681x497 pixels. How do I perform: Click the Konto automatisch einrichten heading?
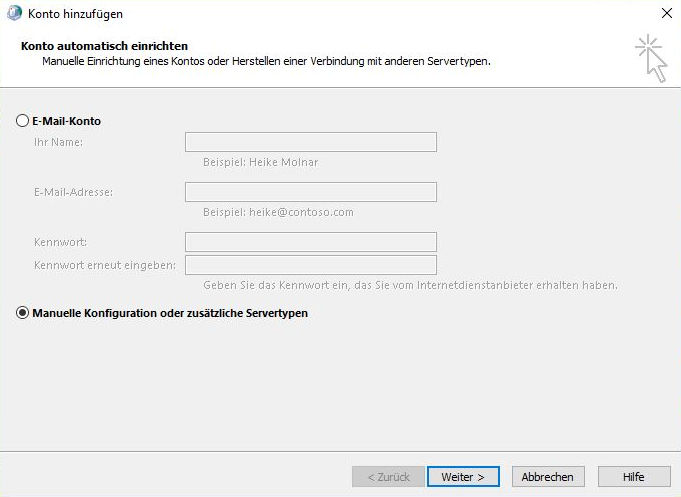tap(104, 46)
